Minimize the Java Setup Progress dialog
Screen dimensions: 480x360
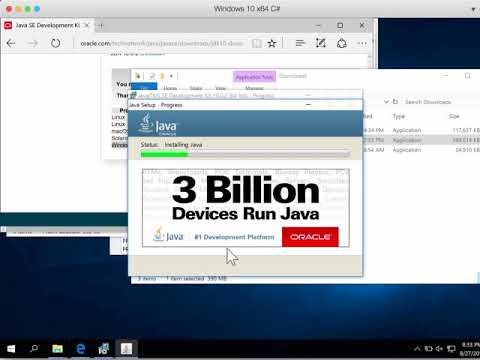308,105
